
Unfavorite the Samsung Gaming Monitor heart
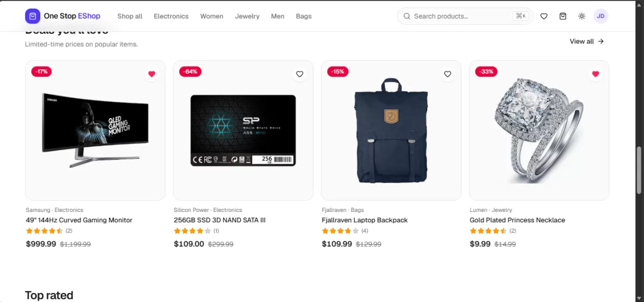tap(152, 74)
